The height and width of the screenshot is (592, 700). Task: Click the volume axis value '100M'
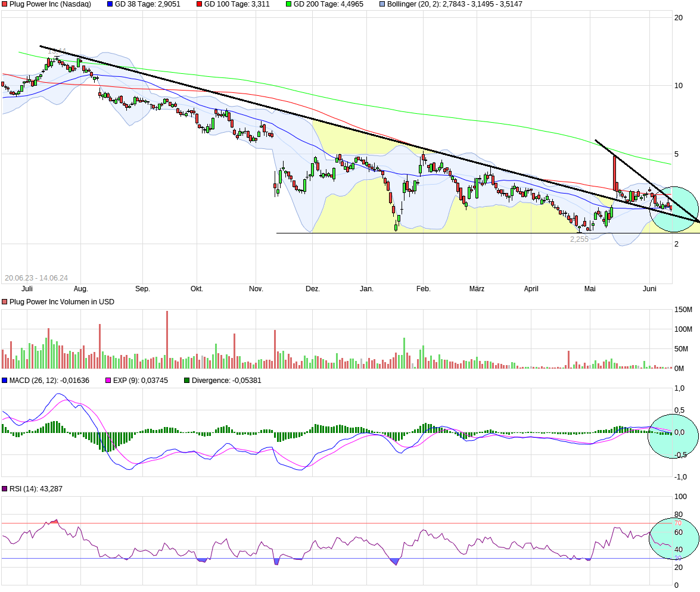(x=683, y=329)
